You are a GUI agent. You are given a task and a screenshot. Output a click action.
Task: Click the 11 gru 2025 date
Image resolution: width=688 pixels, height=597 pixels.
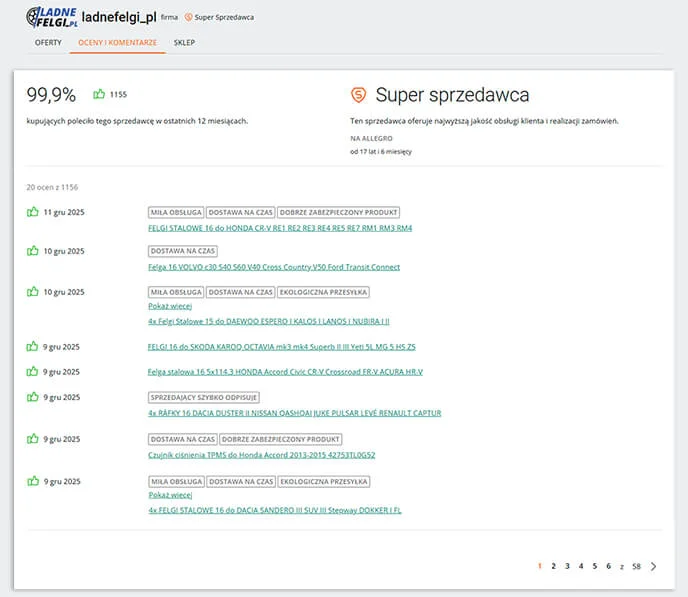tap(64, 212)
